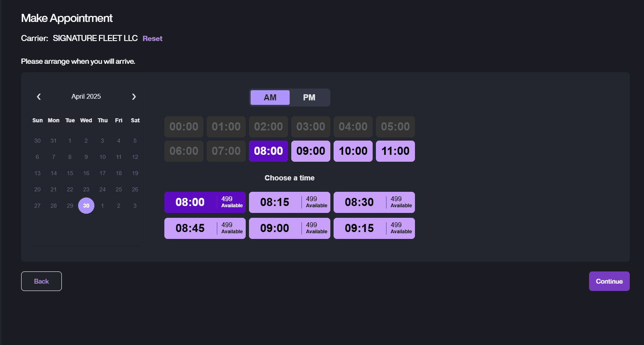This screenshot has width=644, height=345.
Task: Click the Reset carrier link
Action: 153,39
